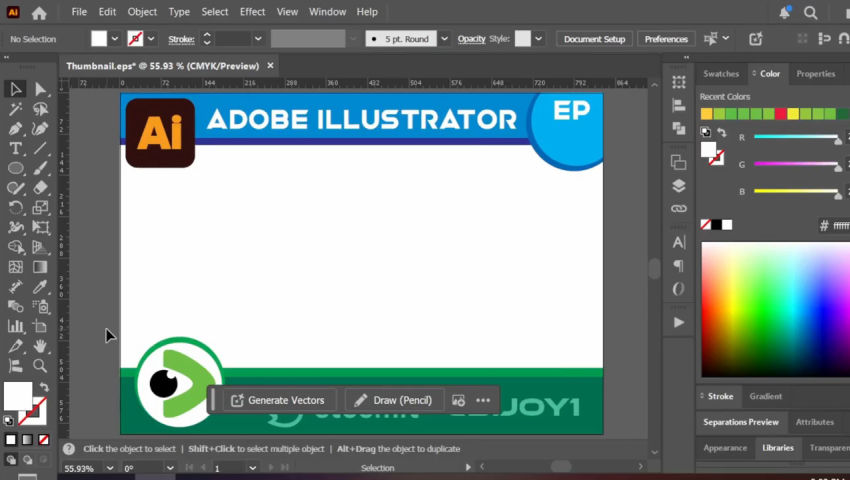Swap fill and stroke in toolbar

pos(44,387)
